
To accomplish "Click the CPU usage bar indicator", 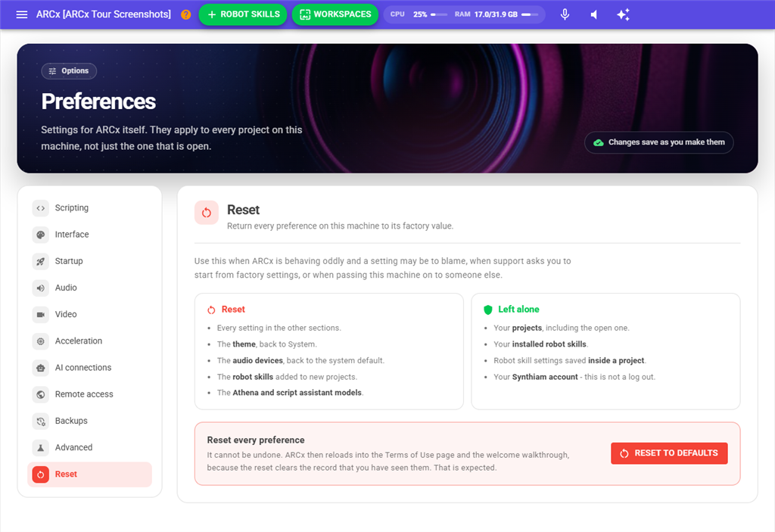I will point(439,14).
